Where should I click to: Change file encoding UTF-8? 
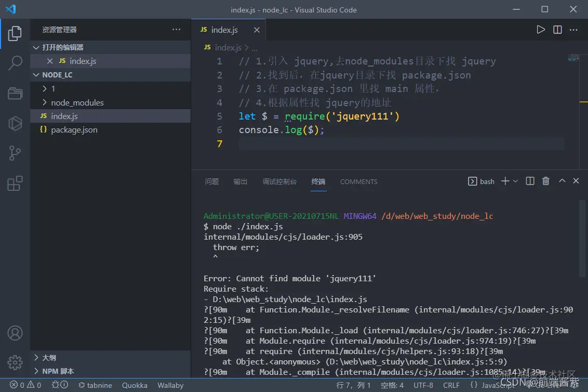pyautogui.click(x=423, y=385)
